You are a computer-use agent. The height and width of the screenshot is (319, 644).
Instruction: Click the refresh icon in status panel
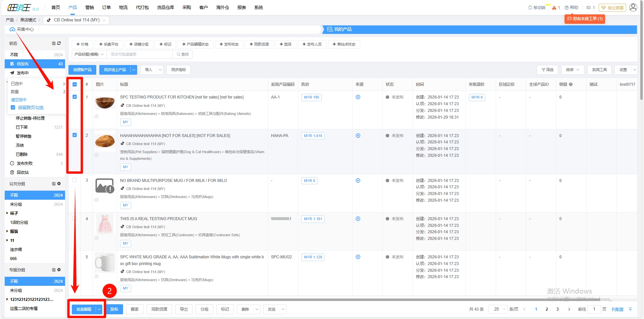click(59, 43)
